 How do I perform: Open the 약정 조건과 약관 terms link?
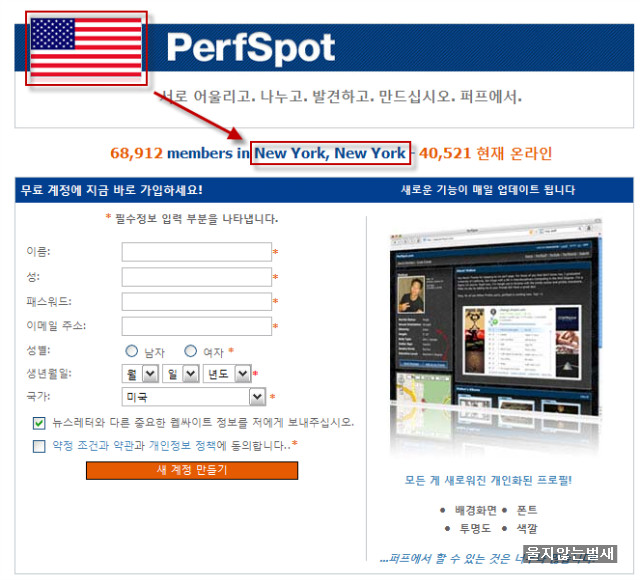[x=93, y=445]
